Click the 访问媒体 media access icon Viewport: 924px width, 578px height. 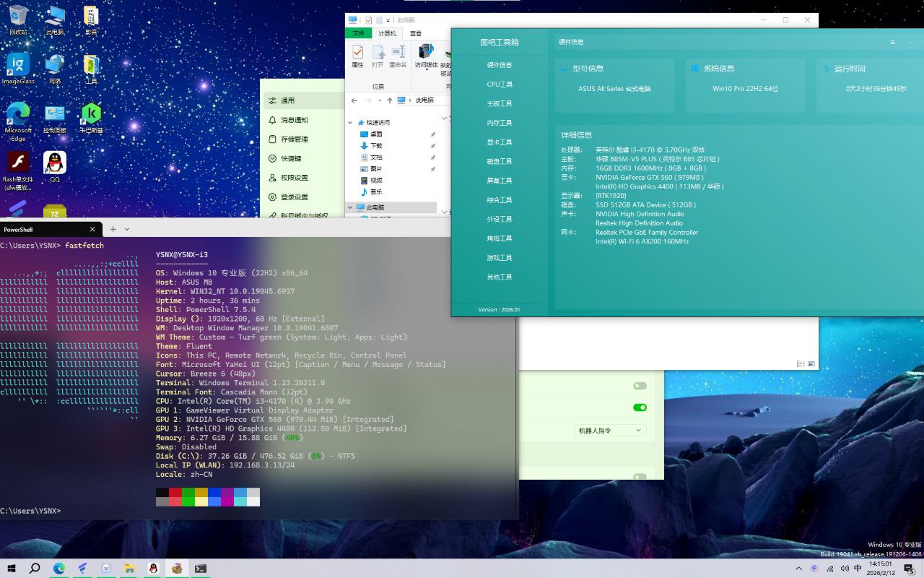[x=426, y=55]
